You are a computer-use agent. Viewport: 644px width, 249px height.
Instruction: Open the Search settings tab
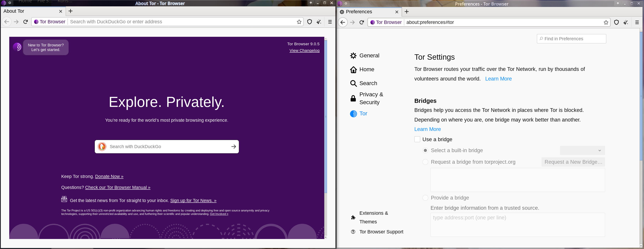click(368, 83)
